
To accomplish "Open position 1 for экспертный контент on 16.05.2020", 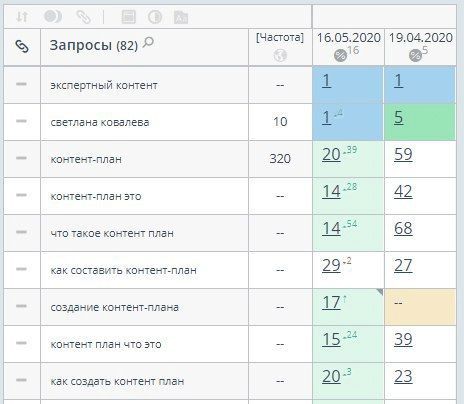I will (327, 81).
